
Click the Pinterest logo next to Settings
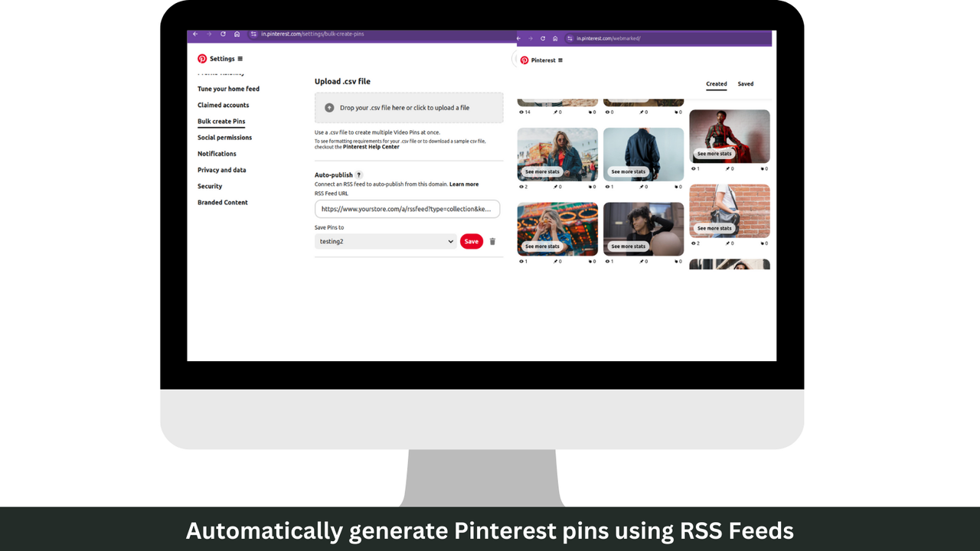click(202, 59)
